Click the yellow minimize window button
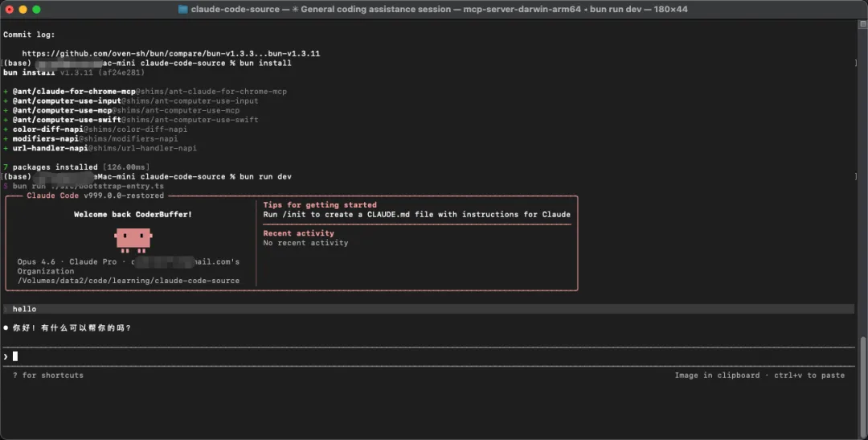The width and height of the screenshot is (868, 440). [x=23, y=9]
